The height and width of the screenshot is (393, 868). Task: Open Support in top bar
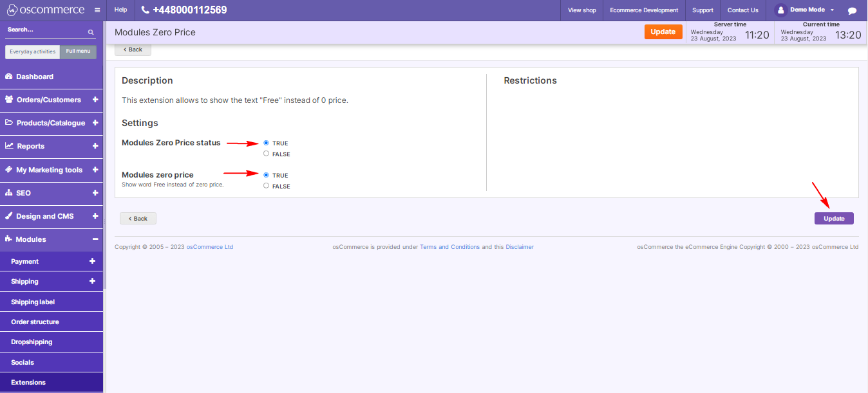tap(703, 10)
